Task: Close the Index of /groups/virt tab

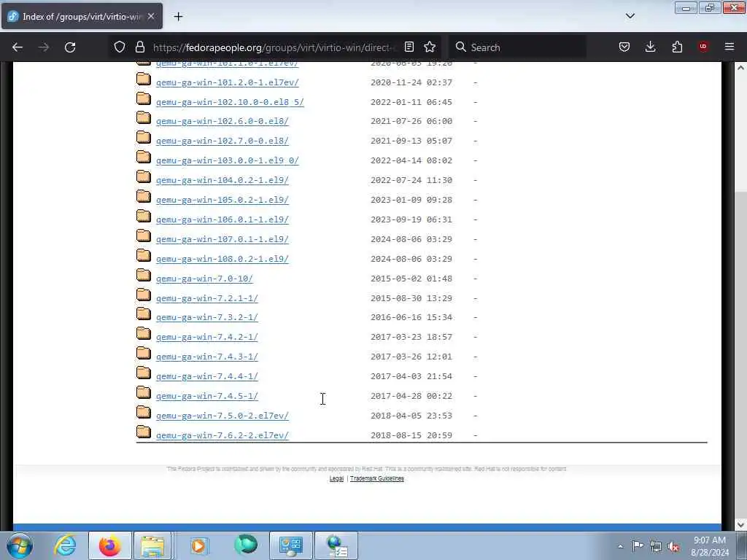Action: 151,17
